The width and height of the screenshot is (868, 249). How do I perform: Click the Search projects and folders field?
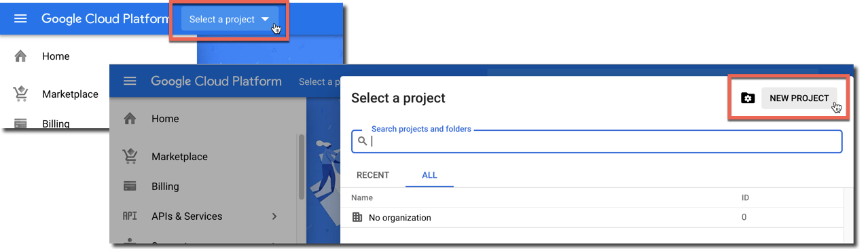[596, 141]
